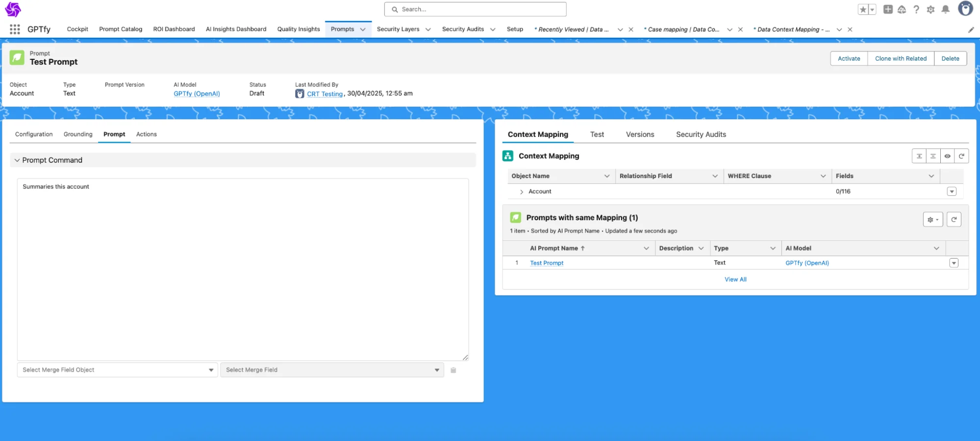Click the Prompts with same Mapping icon
Screen dimensions: 980x441
point(516,217)
